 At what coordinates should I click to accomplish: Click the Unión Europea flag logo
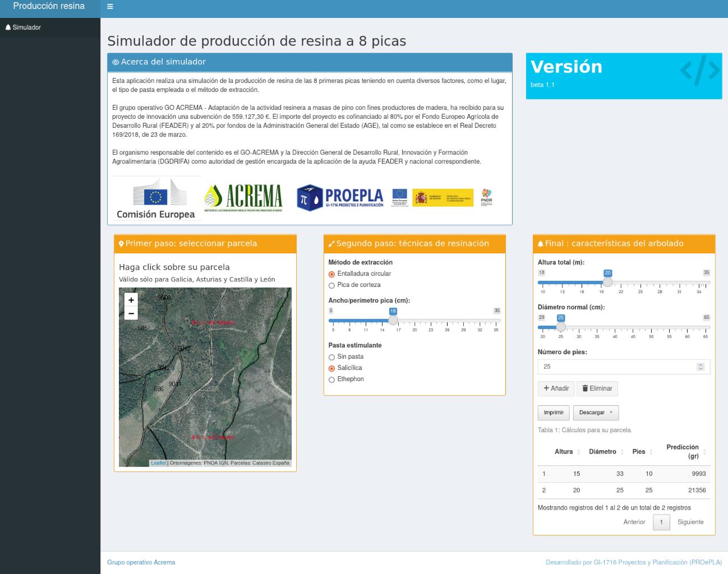pos(399,197)
